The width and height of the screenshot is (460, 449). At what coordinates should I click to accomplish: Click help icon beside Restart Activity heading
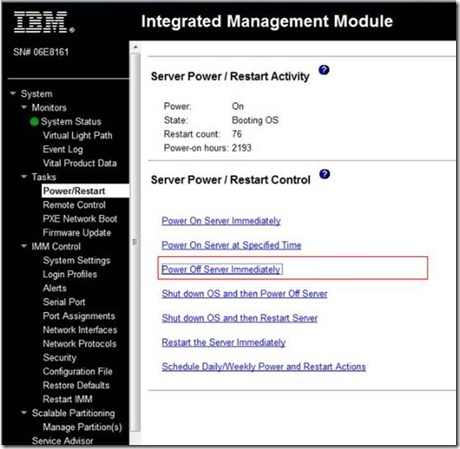click(324, 70)
